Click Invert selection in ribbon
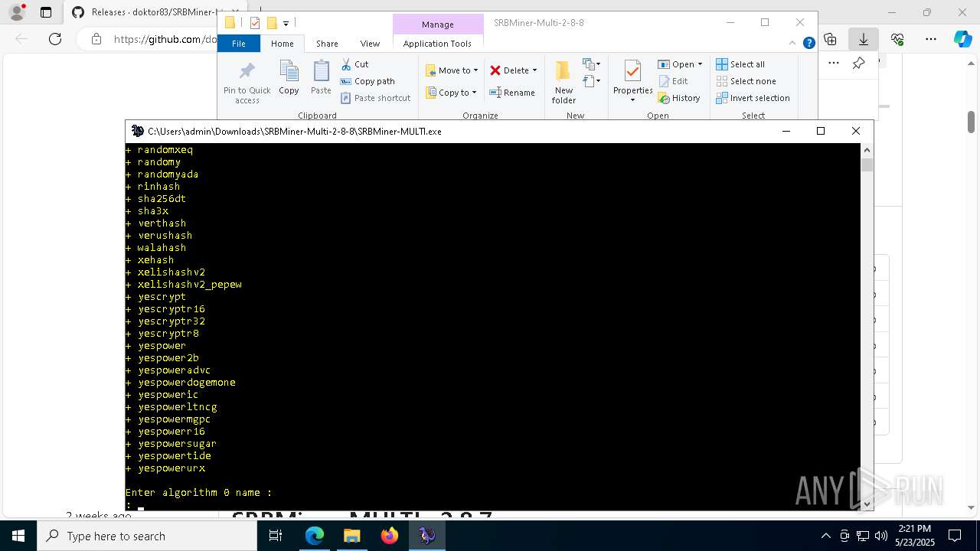 753,98
